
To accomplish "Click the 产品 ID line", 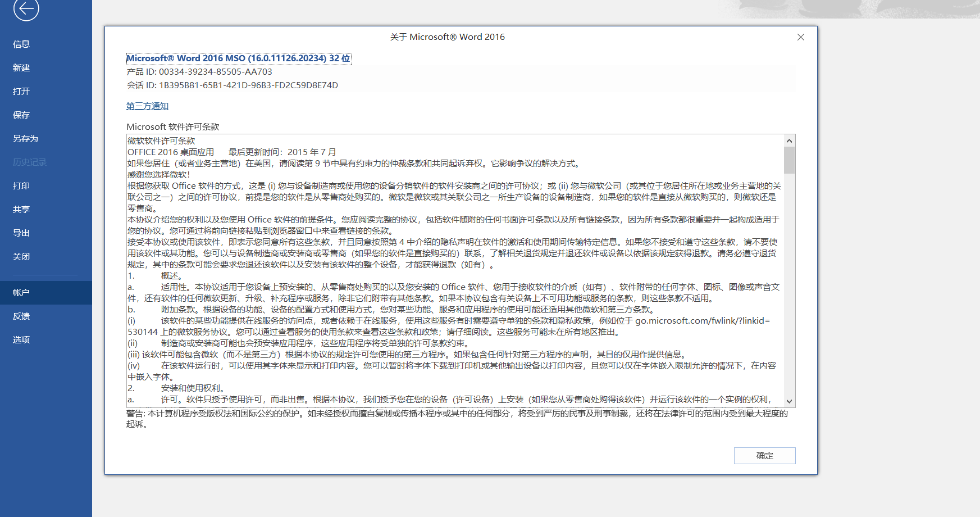I will (199, 72).
